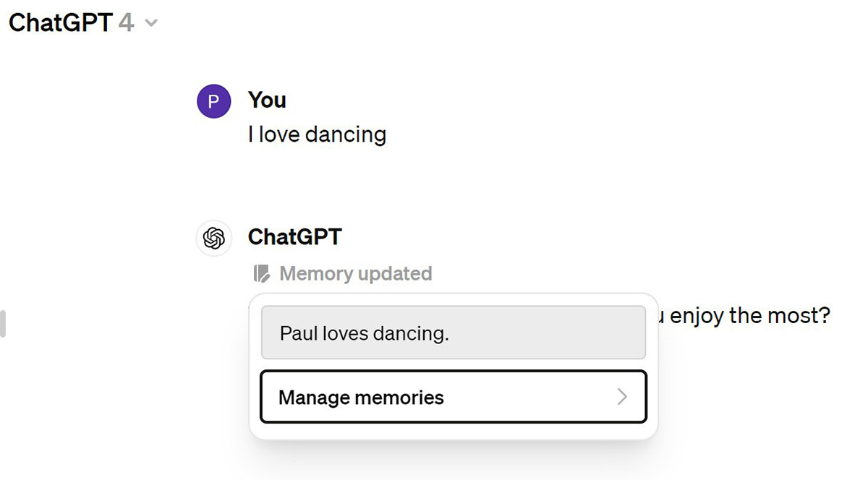This screenshot has height=480, width=868.
Task: Click the purple P user avatar
Action: point(213,102)
